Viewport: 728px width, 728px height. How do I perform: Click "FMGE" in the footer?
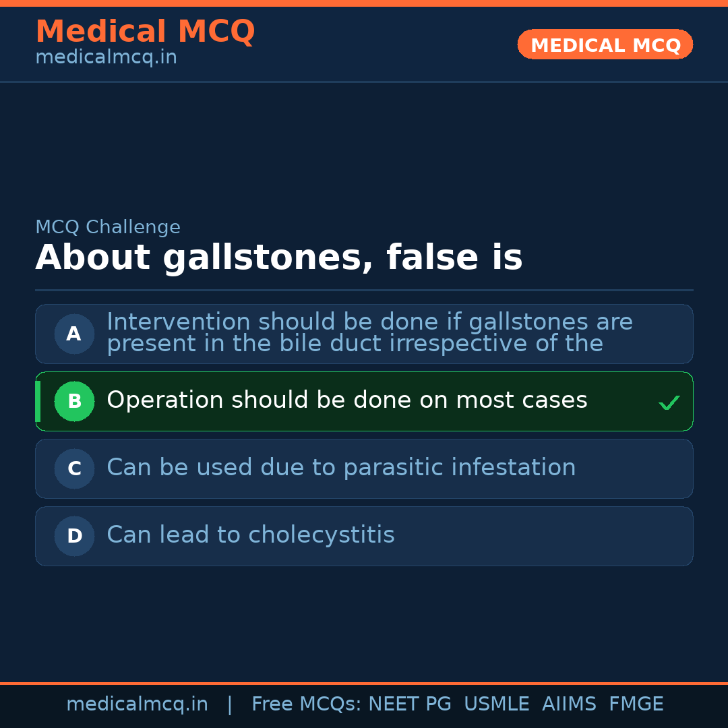tap(636, 704)
